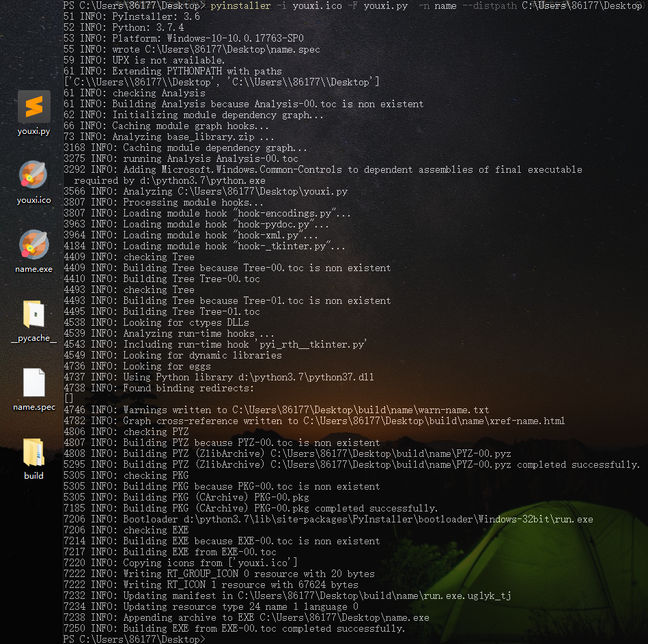Select the youxi.ico desktop icon
The width and height of the screenshot is (648, 644).
click(x=33, y=176)
